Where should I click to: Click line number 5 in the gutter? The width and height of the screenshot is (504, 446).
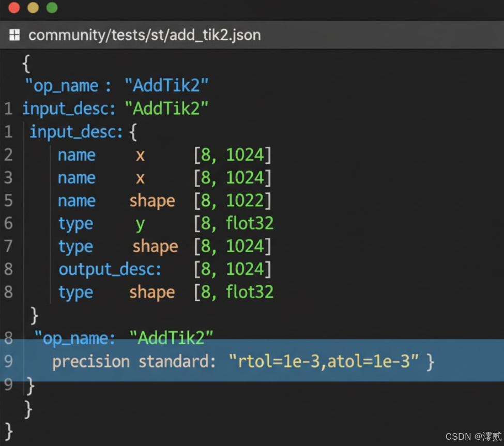[8, 201]
